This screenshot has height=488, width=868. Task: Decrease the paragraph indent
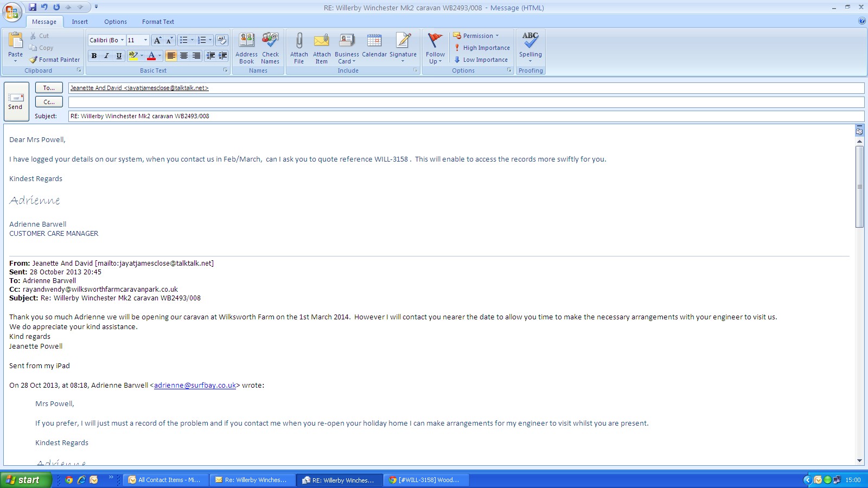[x=210, y=56]
